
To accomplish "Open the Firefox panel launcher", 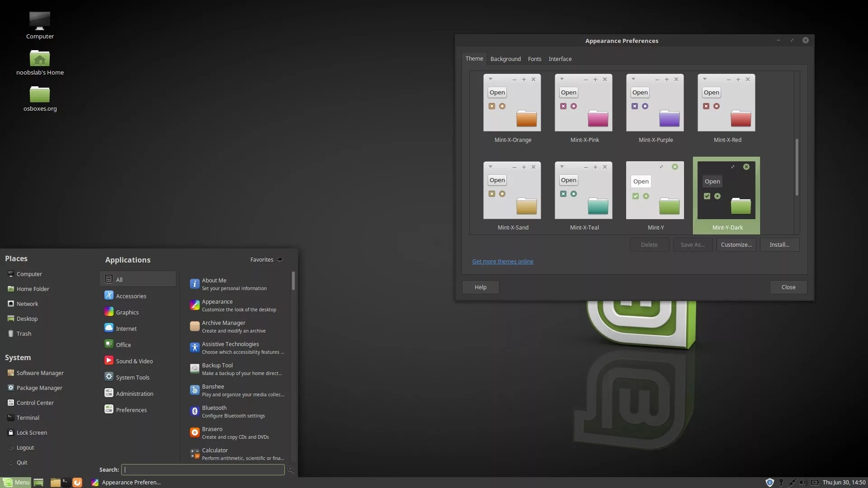I will (77, 482).
